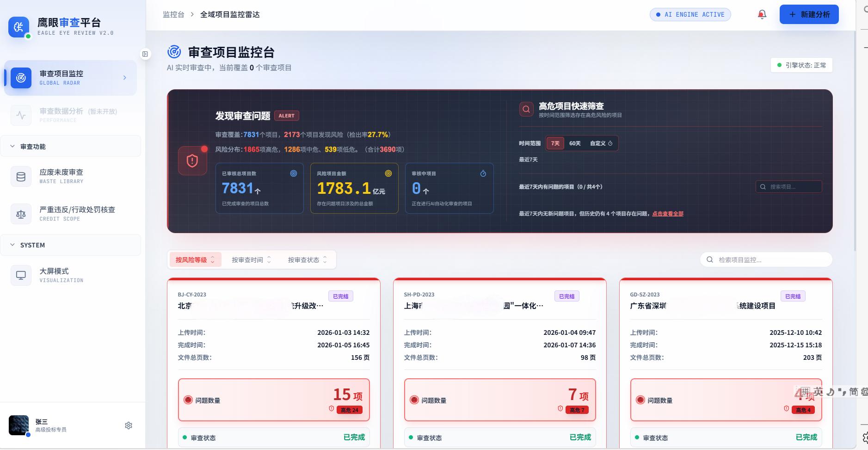Click the 检索项目监控 search field
868x450 pixels.
coord(771,260)
